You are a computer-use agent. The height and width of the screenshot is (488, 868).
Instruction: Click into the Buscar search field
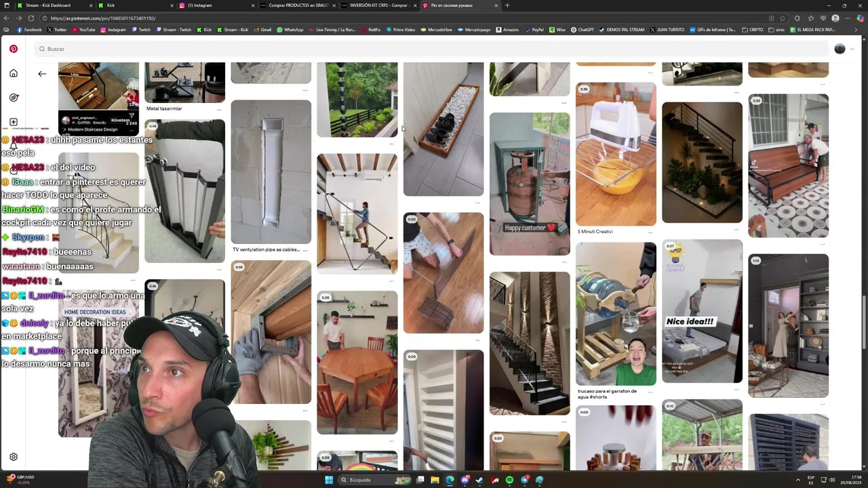click(432, 49)
